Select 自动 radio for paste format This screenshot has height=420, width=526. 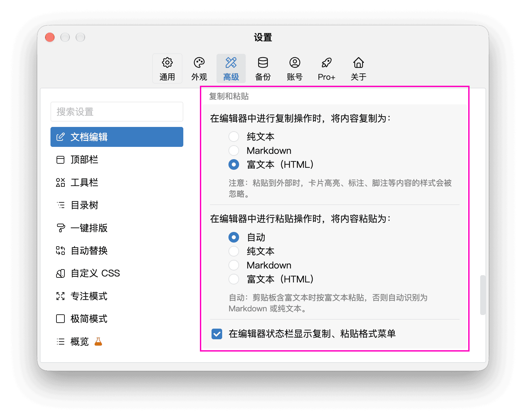(234, 237)
